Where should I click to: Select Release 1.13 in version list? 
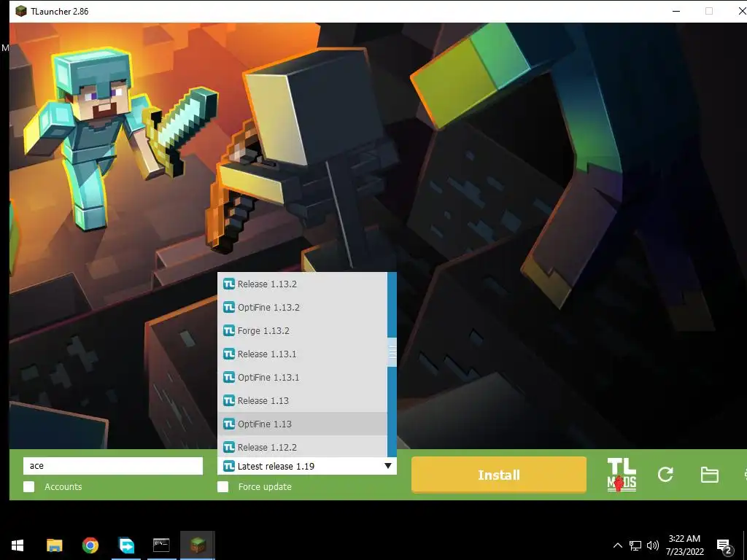pyautogui.click(x=302, y=400)
